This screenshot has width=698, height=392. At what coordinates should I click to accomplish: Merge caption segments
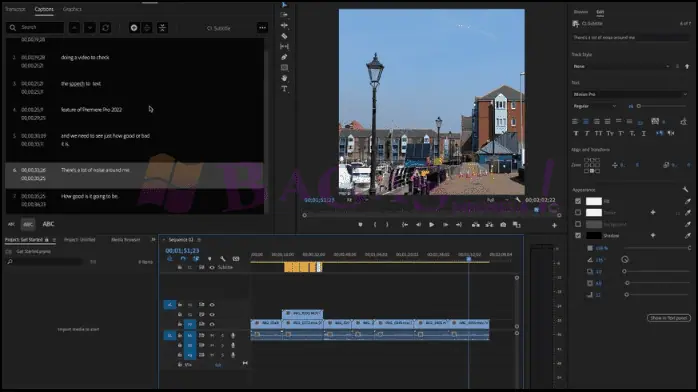pyautogui.click(x=162, y=28)
